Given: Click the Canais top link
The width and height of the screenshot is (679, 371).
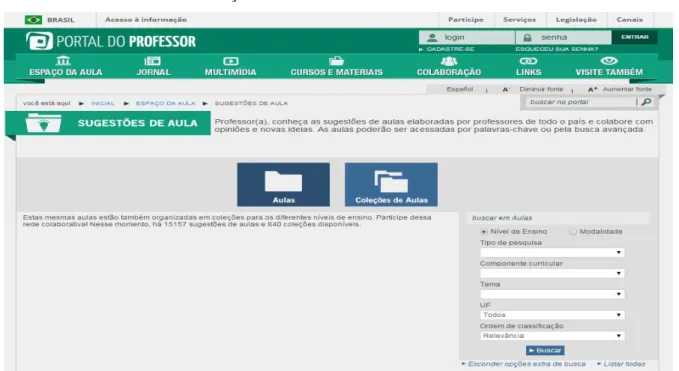Looking at the screenshot, I should pyautogui.click(x=630, y=19).
